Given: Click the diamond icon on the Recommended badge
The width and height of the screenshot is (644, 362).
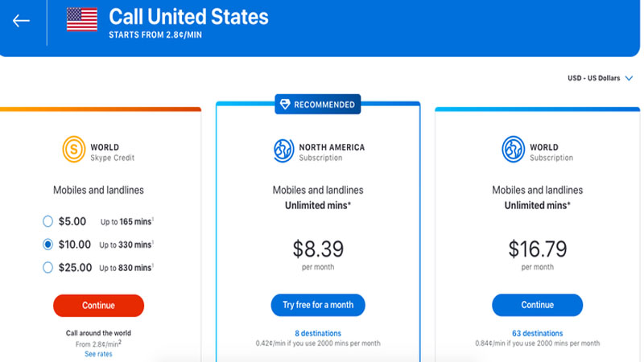Looking at the screenshot, I should [x=285, y=105].
